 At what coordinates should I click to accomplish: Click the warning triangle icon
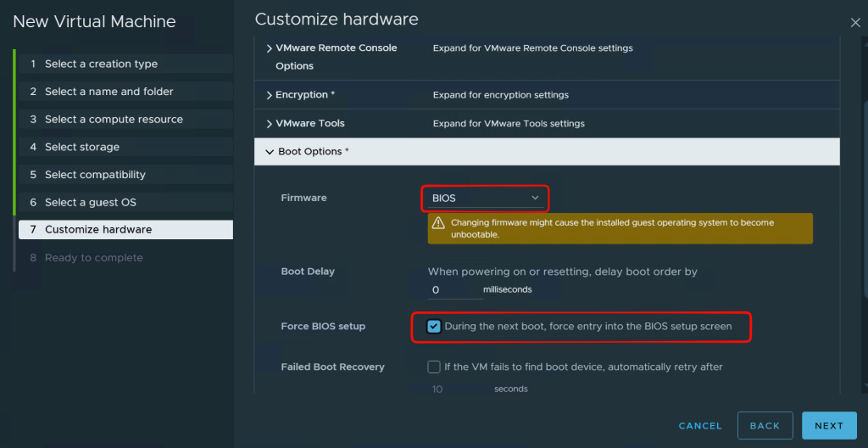[x=438, y=223]
